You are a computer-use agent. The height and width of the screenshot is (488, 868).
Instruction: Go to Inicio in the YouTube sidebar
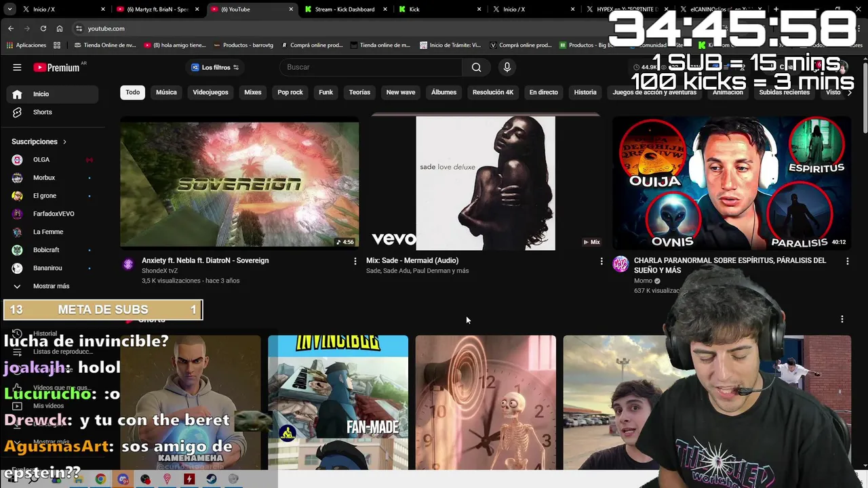[53, 94]
